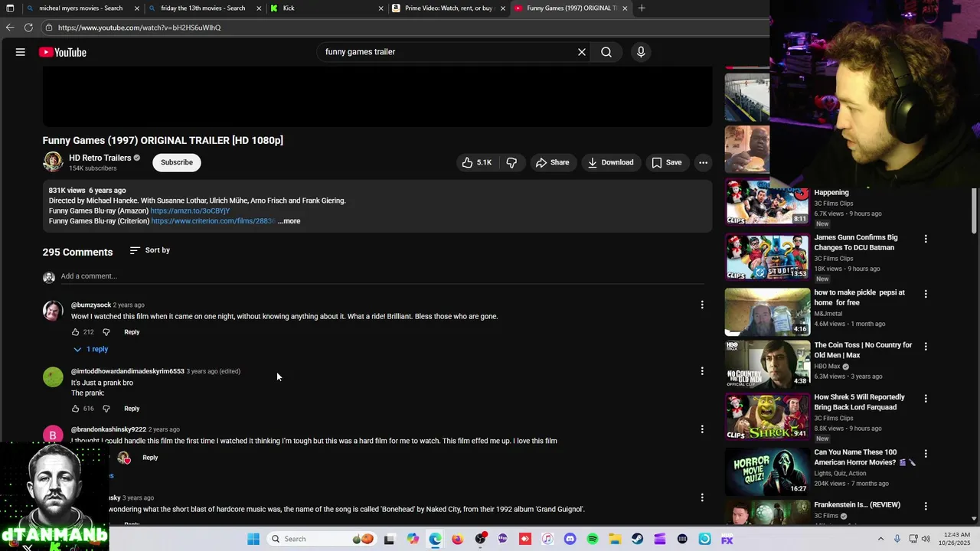Open the James Gunn Batman video thumbnail
This screenshot has width=980, height=551.
[x=767, y=257]
